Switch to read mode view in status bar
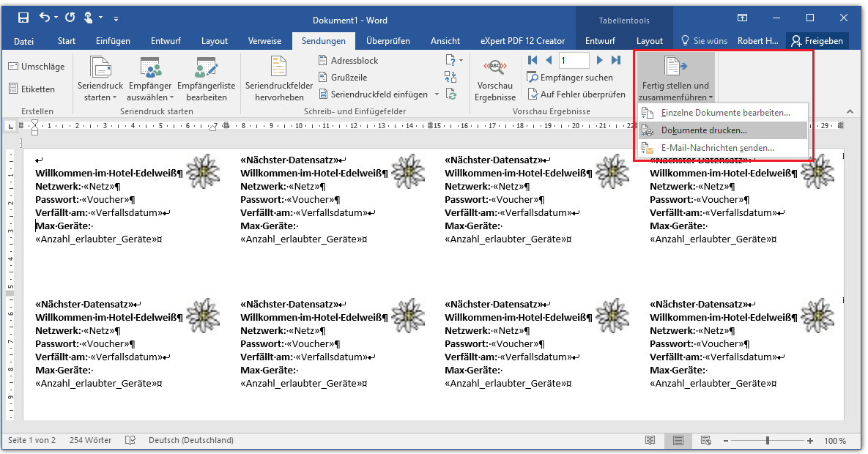The image size is (868, 454). click(x=650, y=441)
